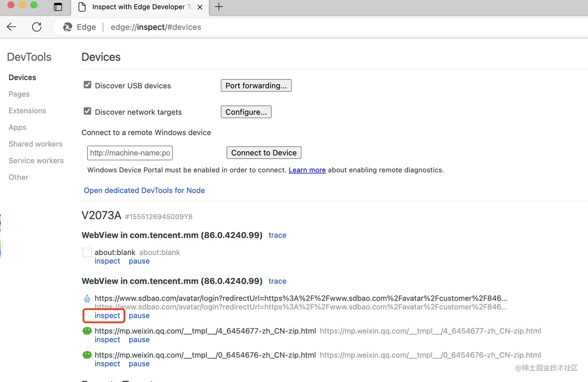Click the device serial #1555126945009Y8
The image size is (588, 382).
(x=159, y=217)
